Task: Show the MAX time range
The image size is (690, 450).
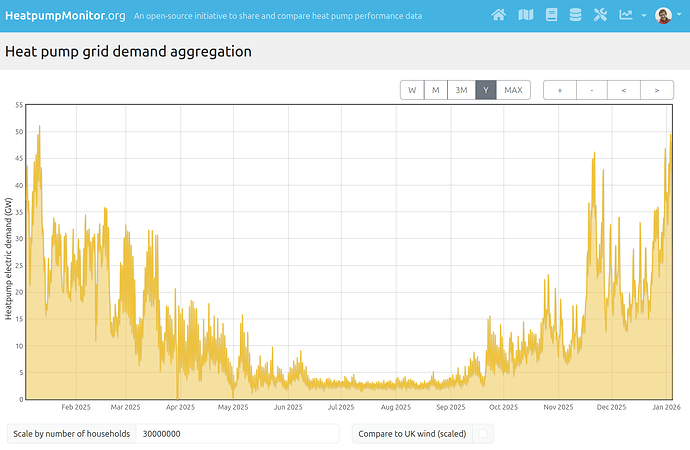Action: coord(513,90)
